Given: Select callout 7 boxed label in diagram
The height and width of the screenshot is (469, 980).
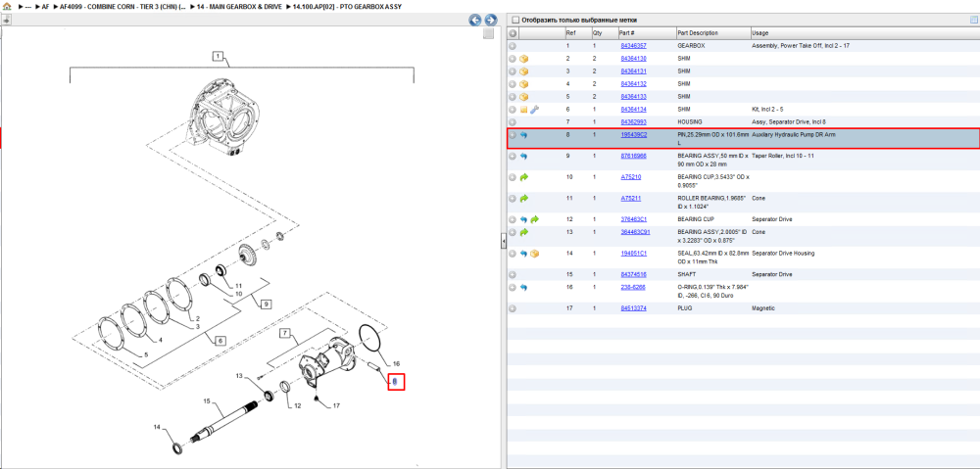Looking at the screenshot, I should click(x=285, y=334).
